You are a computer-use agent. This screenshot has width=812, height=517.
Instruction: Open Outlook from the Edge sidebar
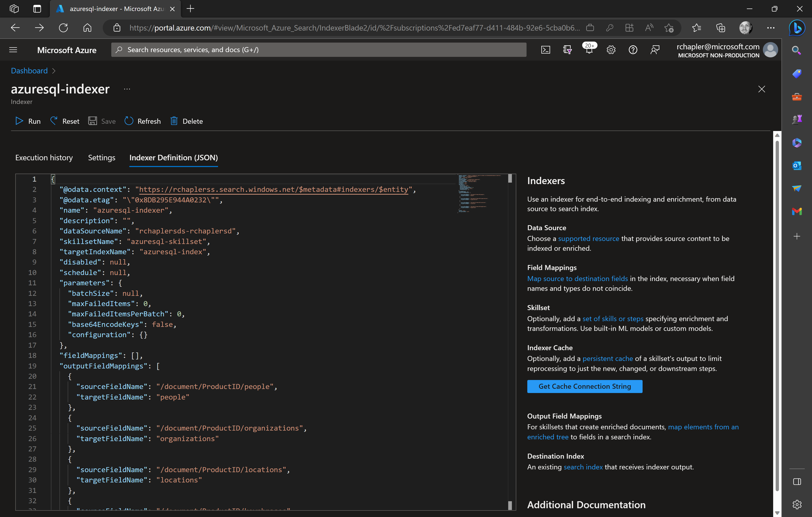tap(797, 165)
